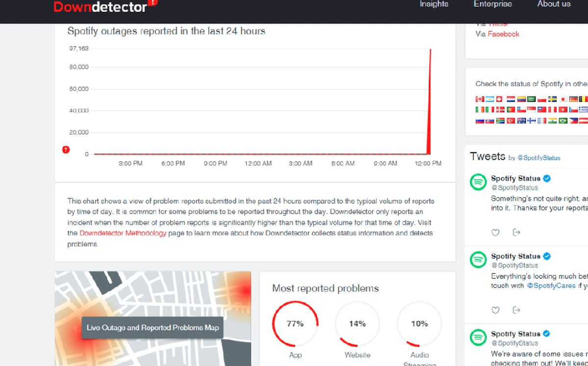Open the Downdetector Methodology link

(x=123, y=233)
